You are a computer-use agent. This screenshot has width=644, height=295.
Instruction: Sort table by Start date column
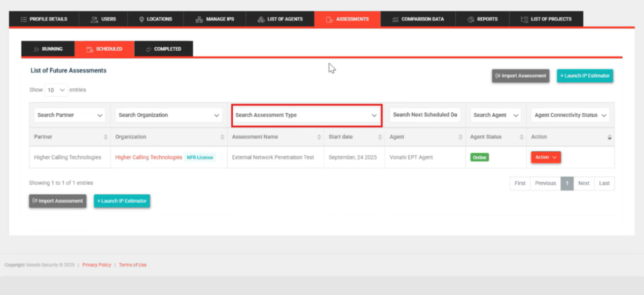click(x=380, y=137)
